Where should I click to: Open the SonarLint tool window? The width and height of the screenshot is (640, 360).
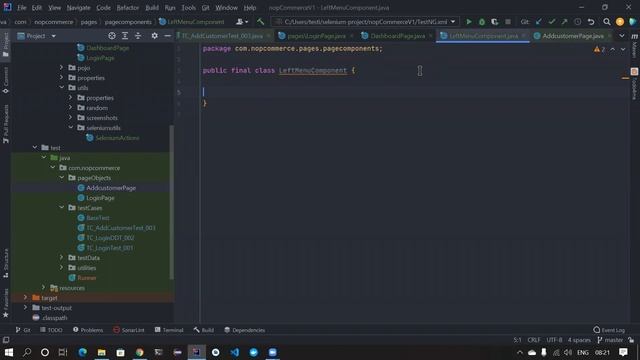pos(129,330)
